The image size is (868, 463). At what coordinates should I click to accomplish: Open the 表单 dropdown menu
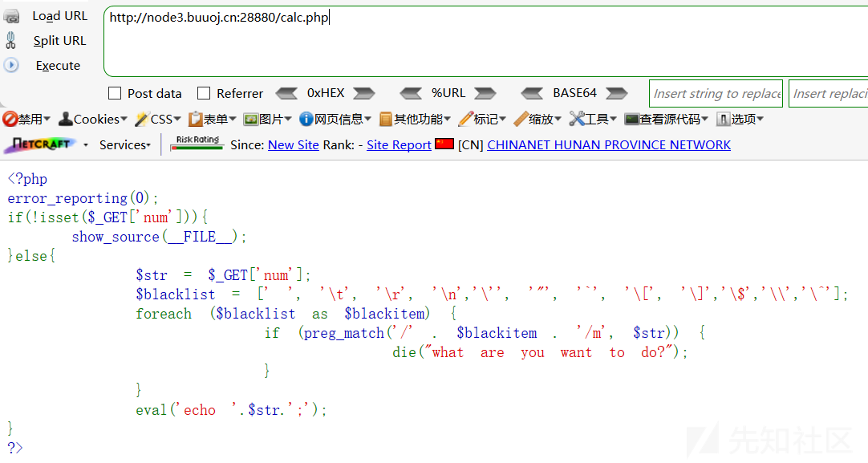coord(233,119)
